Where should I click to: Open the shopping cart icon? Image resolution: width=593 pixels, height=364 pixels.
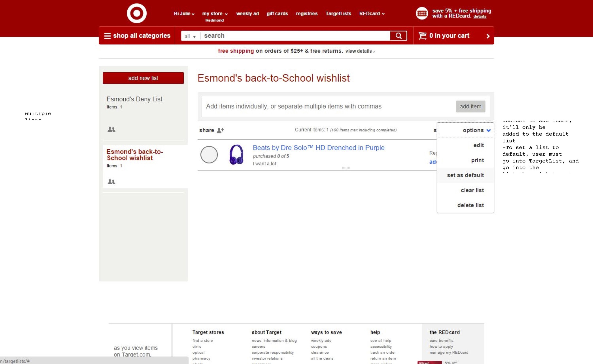[422, 36]
